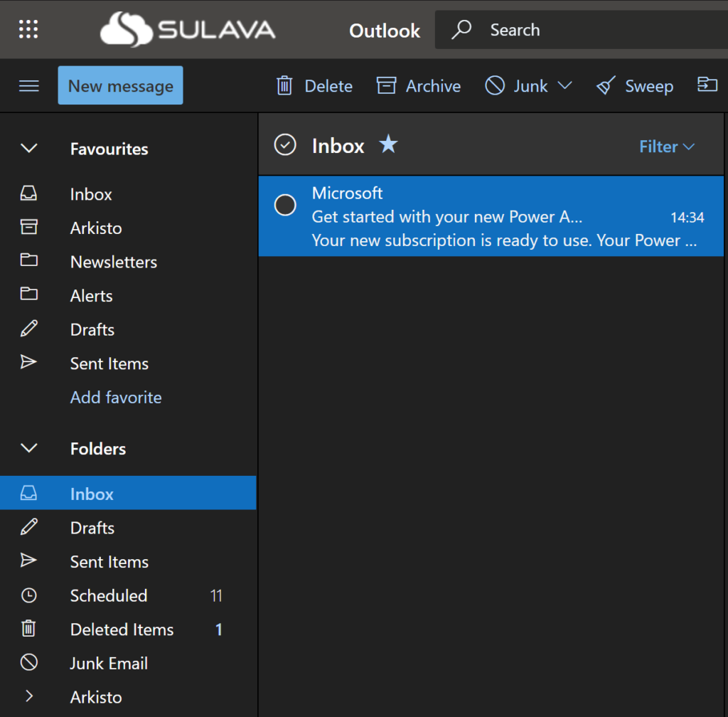Click into the Search field
The width and height of the screenshot is (728, 717).
pyautogui.click(x=582, y=30)
